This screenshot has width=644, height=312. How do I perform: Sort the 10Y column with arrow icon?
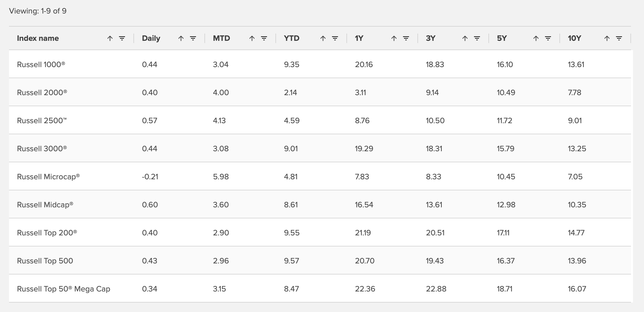[x=607, y=38]
